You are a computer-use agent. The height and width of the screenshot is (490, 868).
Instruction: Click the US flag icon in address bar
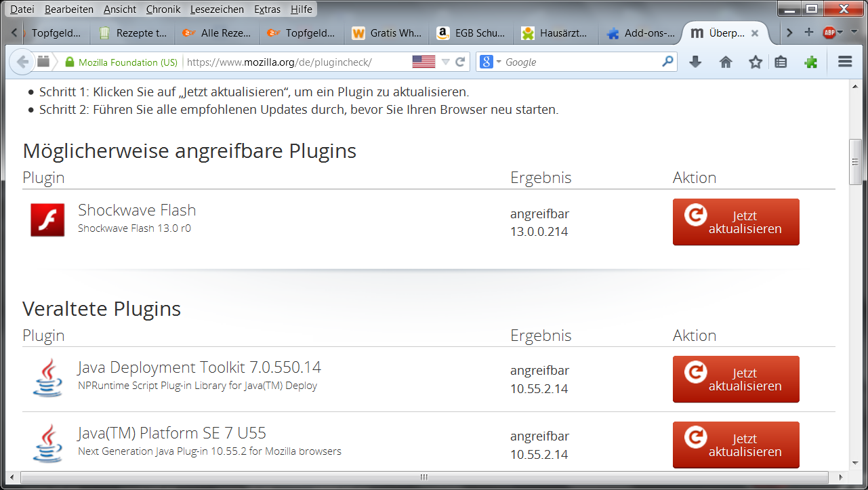tap(423, 62)
